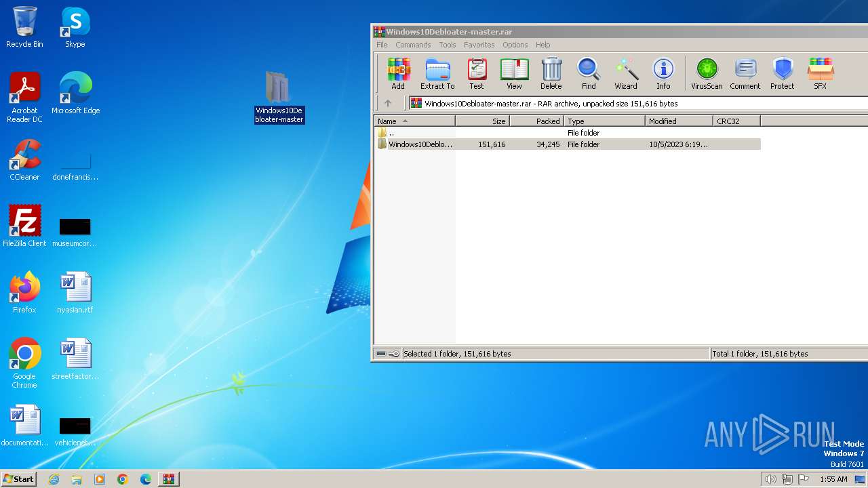
Task: Click the Add toolbar icon in WinRAR
Action: (398, 73)
